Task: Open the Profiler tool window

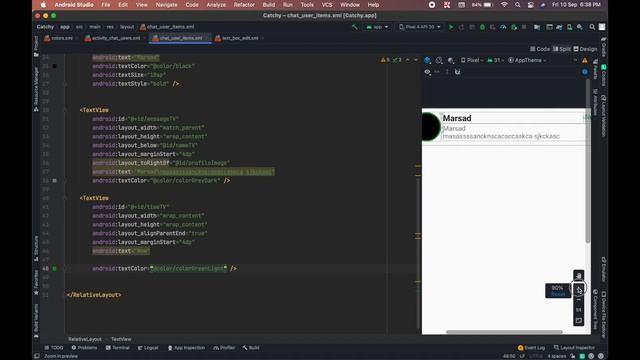Action: click(x=224, y=348)
